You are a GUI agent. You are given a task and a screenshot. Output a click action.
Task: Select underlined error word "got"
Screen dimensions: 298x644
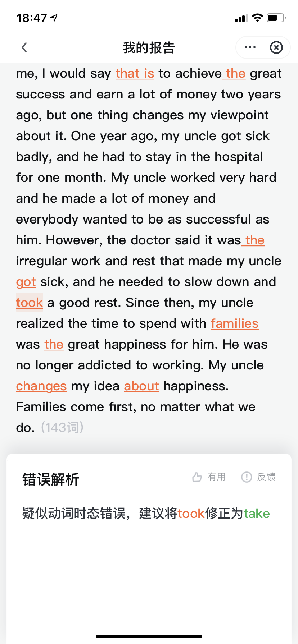(26, 282)
